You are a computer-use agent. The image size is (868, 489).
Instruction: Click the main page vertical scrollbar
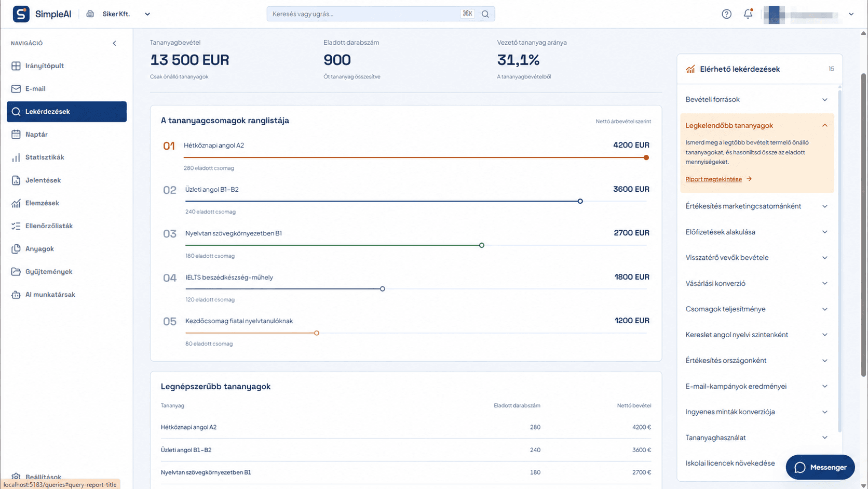pos(864,224)
